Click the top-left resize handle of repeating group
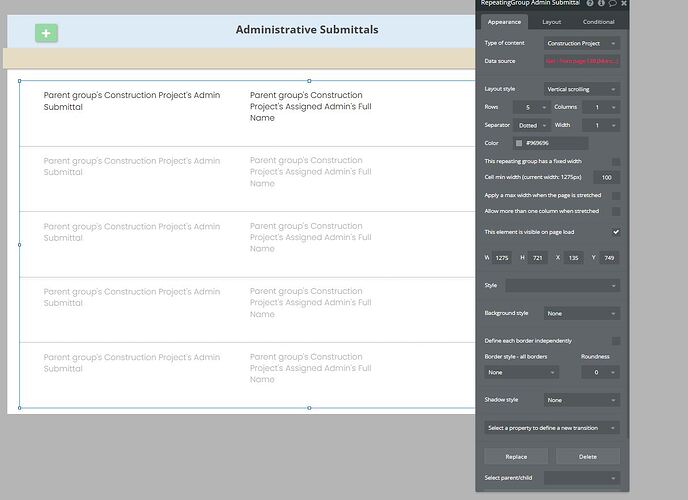 point(19,81)
